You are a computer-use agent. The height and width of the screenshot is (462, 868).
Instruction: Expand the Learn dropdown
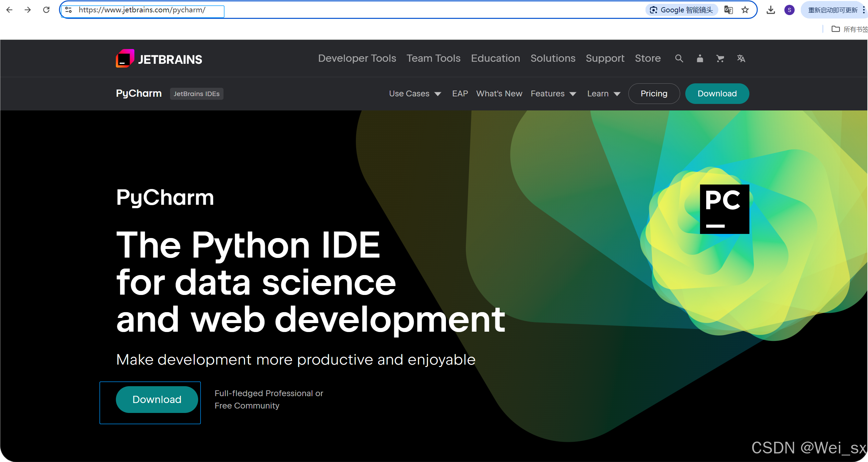point(604,94)
